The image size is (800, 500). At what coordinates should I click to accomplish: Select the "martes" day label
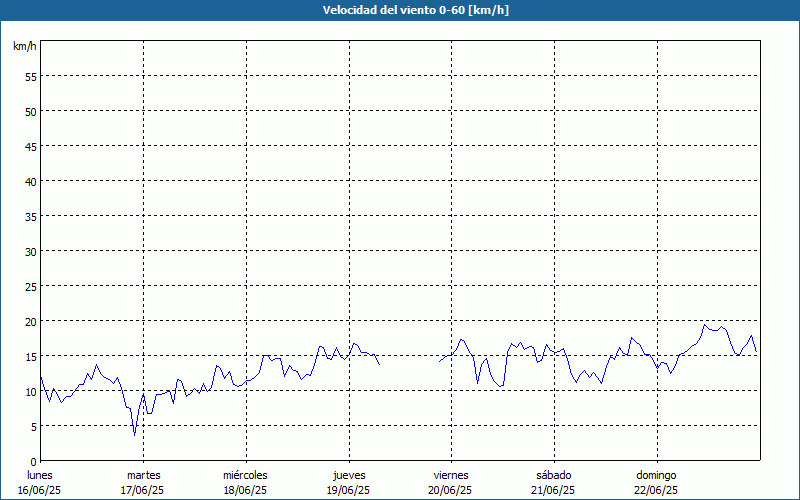click(143, 475)
